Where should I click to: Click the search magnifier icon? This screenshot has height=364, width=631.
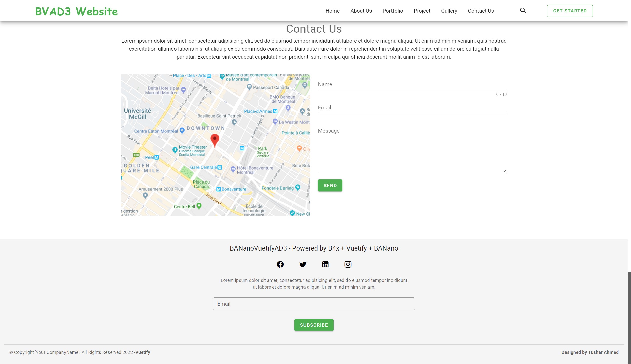click(523, 11)
